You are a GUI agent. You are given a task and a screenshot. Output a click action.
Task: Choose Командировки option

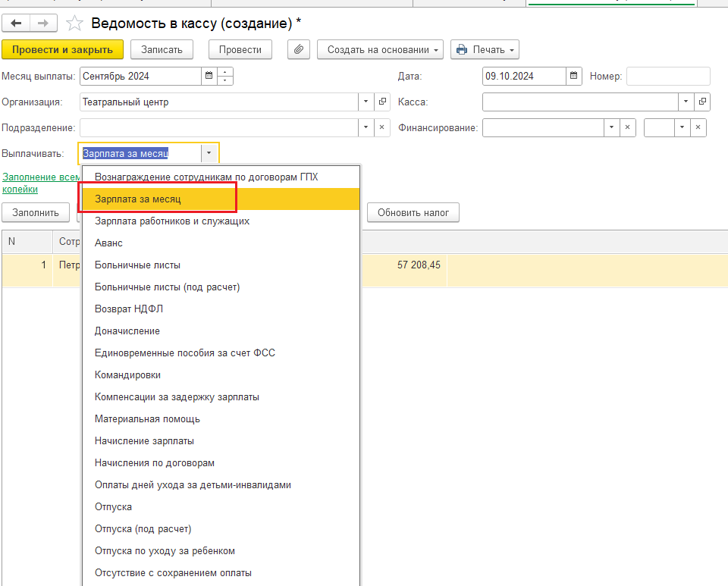coord(221,375)
